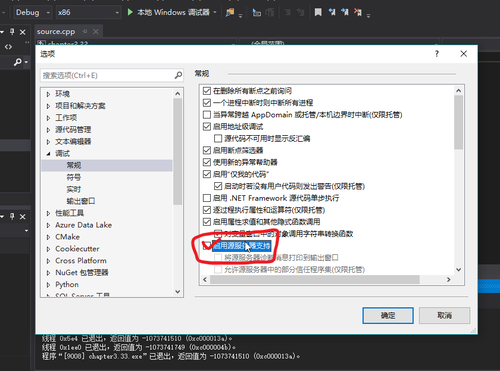Toggle the 启用源服务器支持 checkbox
Viewport: 500px width, 371px height.
pos(207,246)
